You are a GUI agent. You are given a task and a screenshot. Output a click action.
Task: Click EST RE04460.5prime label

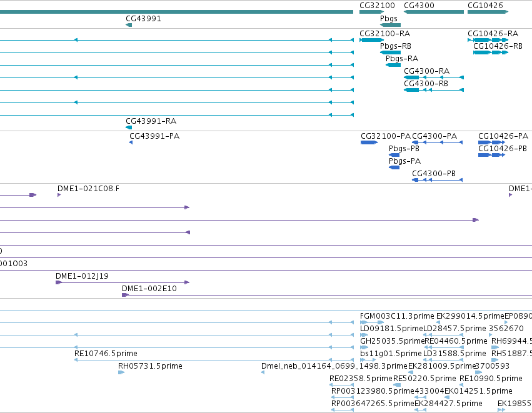click(456, 341)
